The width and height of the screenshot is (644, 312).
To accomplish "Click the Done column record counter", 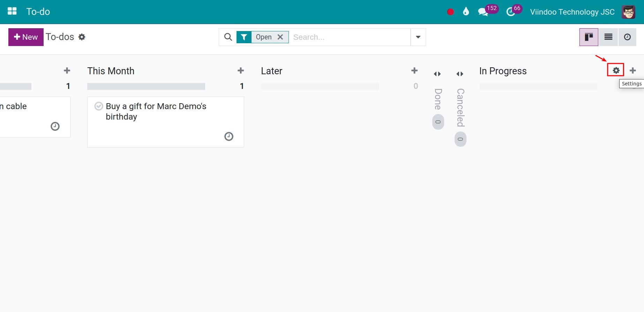I will point(438,122).
